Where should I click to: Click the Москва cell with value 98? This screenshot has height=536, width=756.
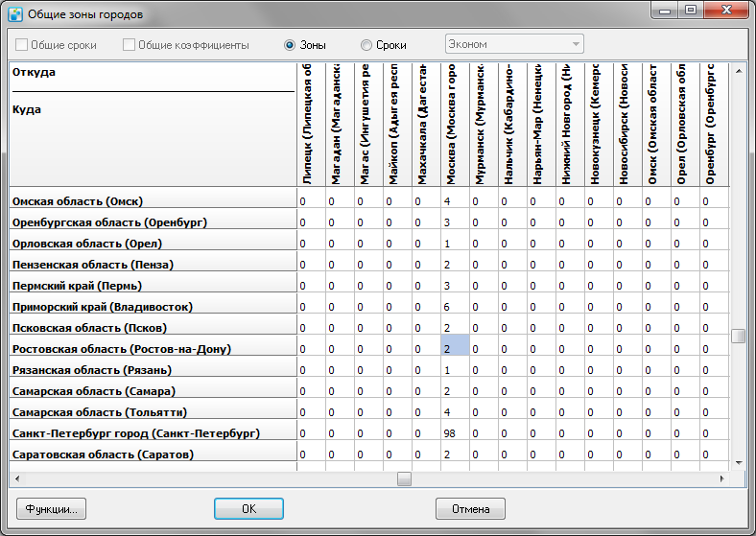point(455,431)
